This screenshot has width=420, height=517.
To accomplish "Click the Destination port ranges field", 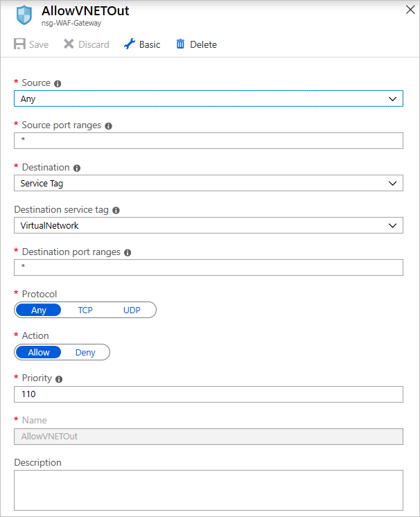I will pyautogui.click(x=208, y=268).
